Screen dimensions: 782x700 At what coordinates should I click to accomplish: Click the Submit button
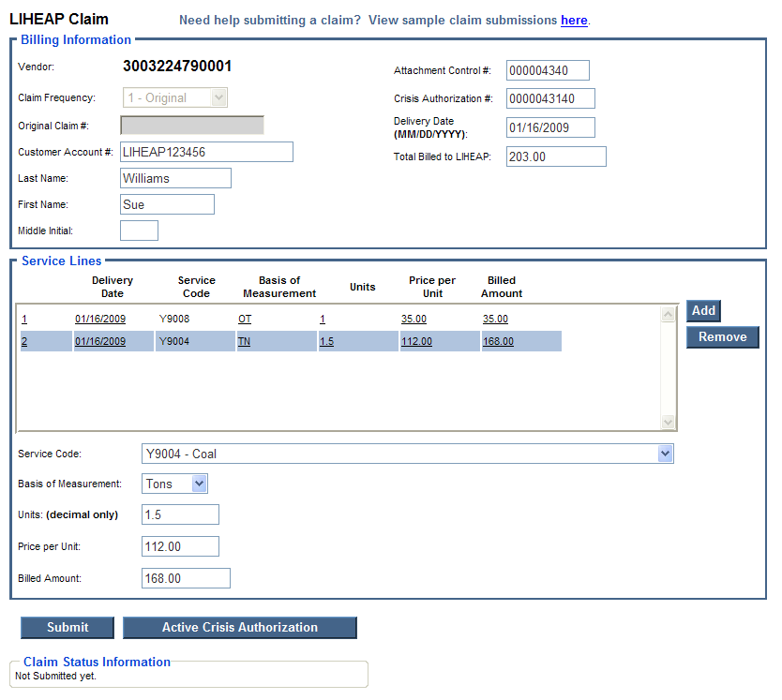pyautogui.click(x=68, y=628)
